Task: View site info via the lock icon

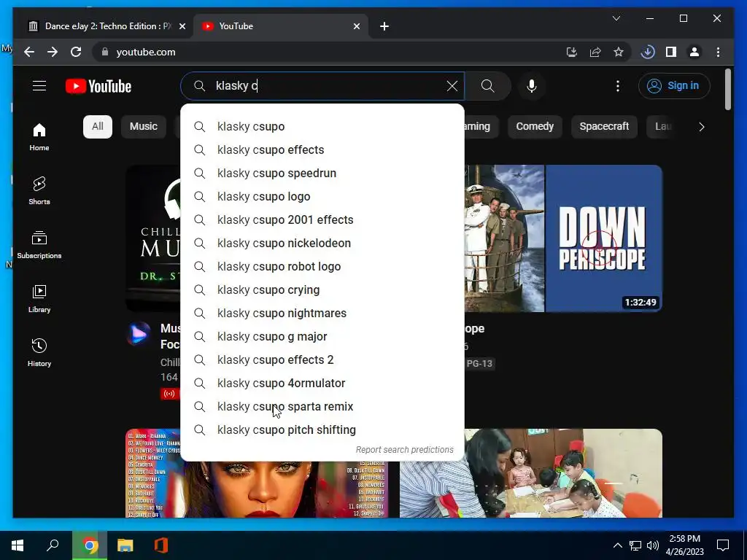Action: click(x=105, y=52)
